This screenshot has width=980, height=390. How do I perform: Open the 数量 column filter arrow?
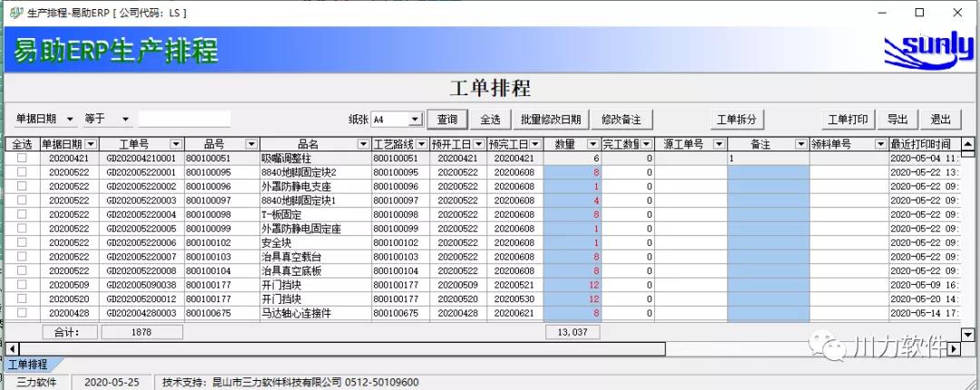coord(593,144)
